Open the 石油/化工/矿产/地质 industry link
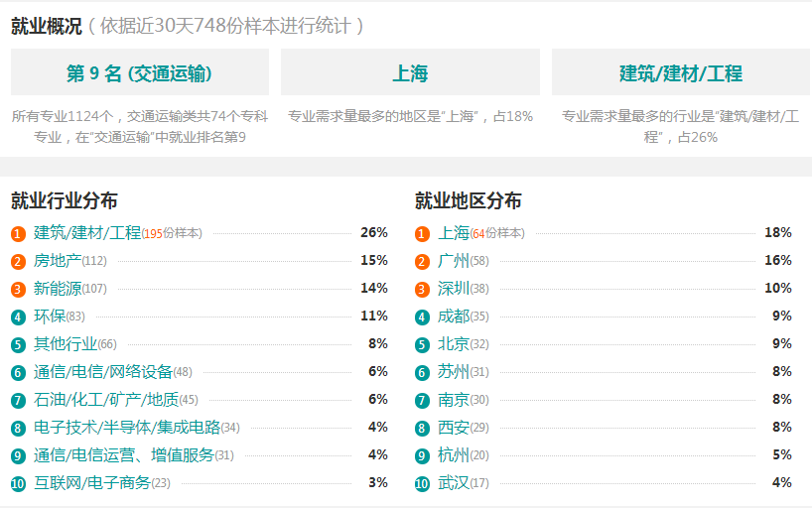The image size is (812, 508). [106, 400]
